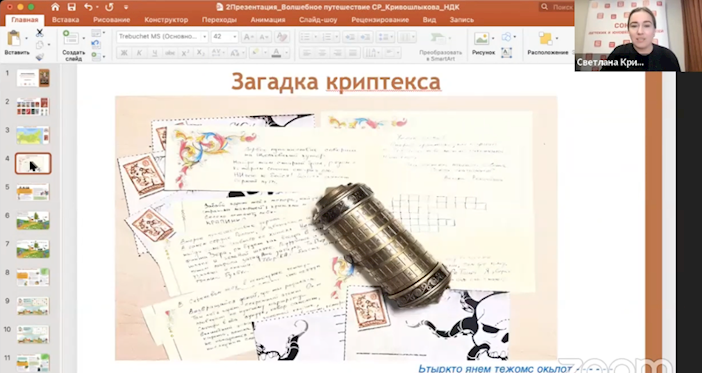Open the customize quick access toolbar arrow
The width and height of the screenshot is (702, 373).
126,7
